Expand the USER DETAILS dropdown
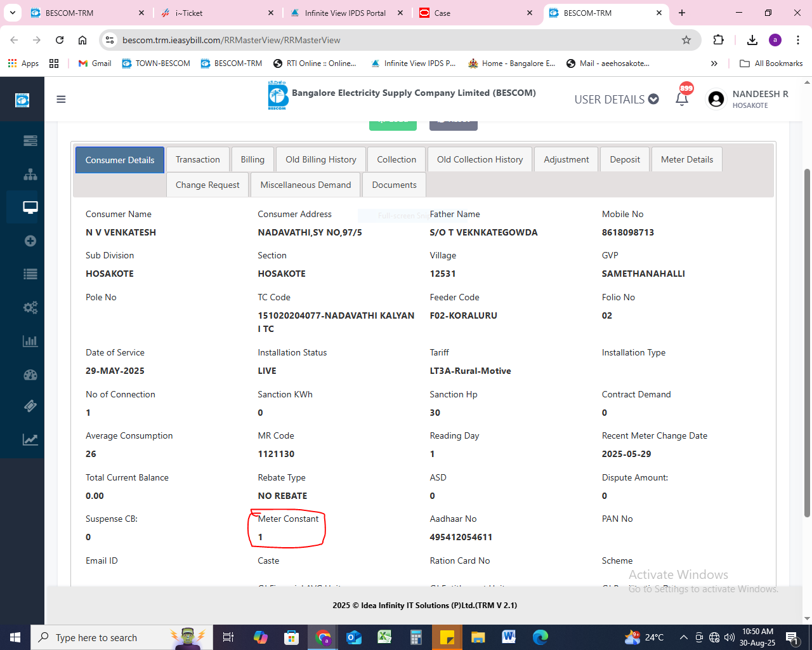 pyautogui.click(x=617, y=99)
